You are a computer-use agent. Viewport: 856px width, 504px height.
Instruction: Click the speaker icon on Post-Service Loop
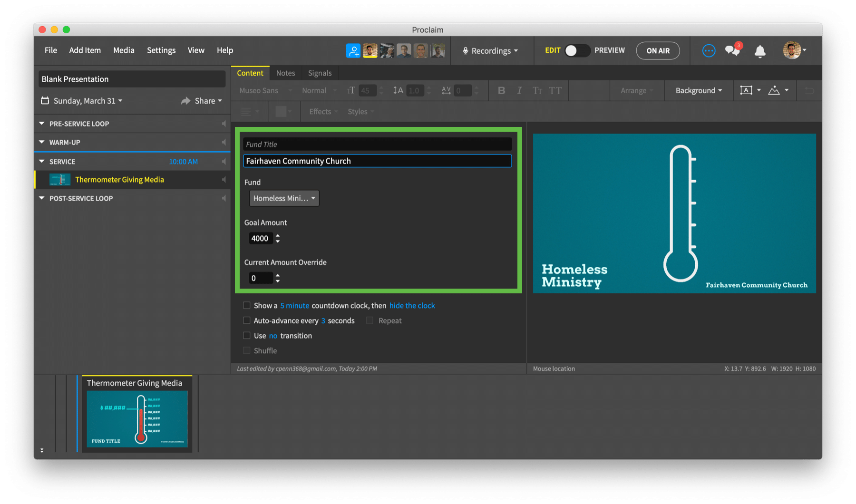(224, 198)
